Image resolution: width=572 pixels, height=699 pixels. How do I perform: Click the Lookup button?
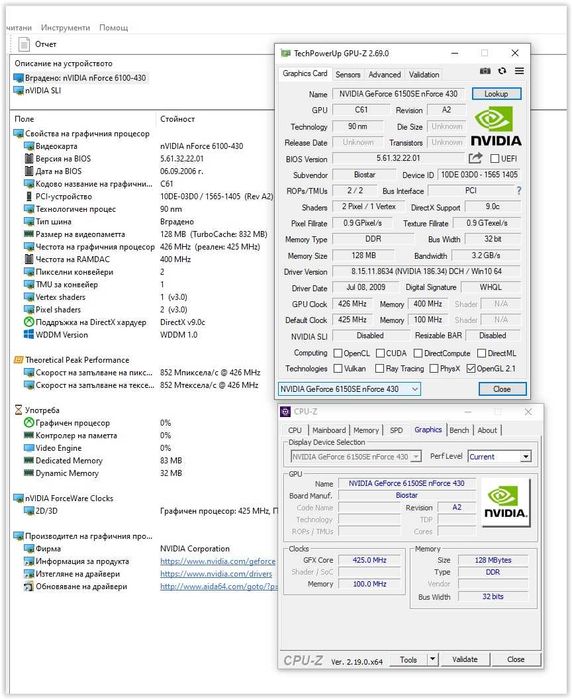(x=496, y=94)
